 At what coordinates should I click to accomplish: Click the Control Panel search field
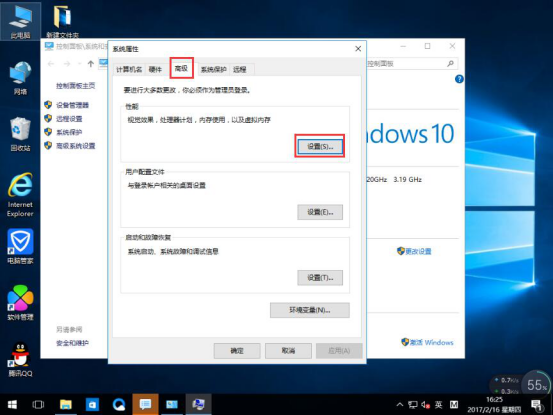[412, 63]
